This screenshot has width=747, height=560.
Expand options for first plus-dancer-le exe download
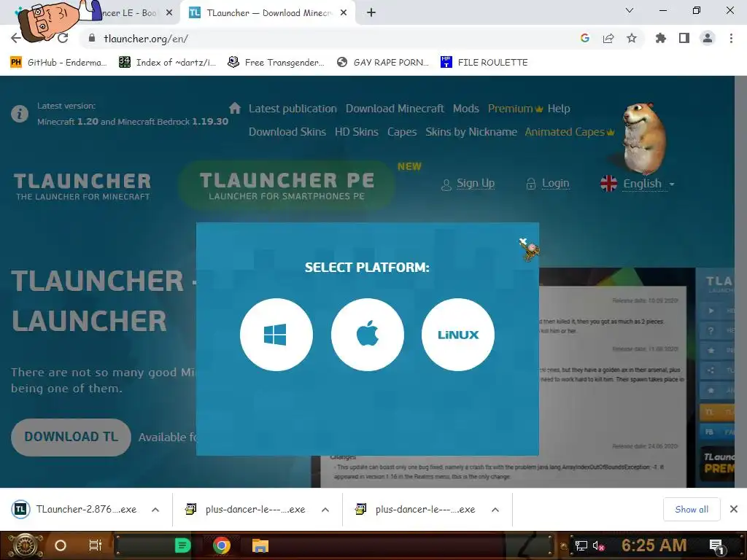click(x=325, y=510)
